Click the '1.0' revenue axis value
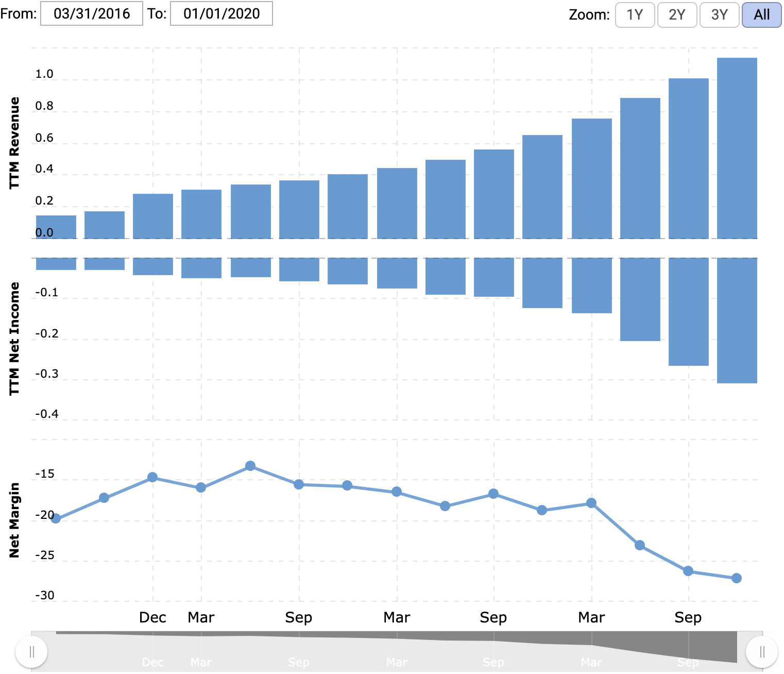The width and height of the screenshot is (784, 674). coord(44,74)
